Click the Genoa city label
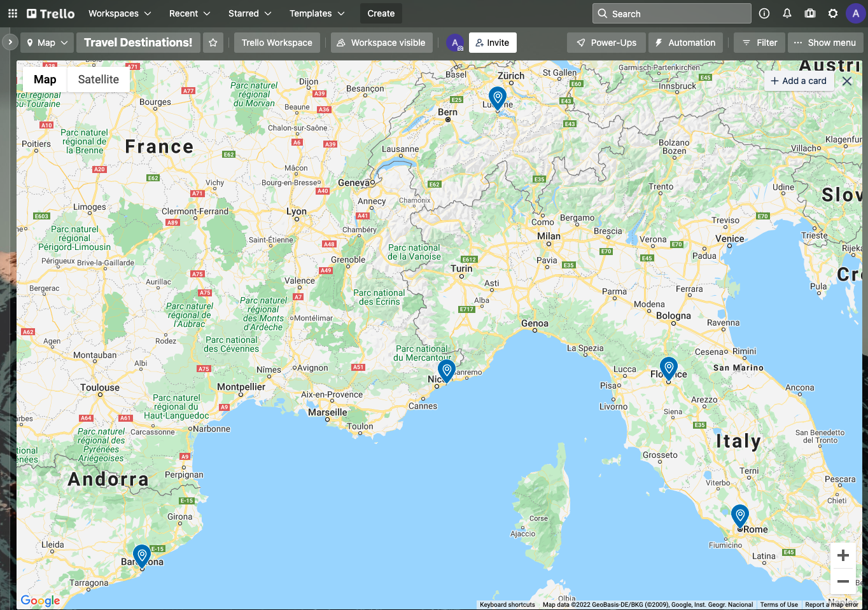This screenshot has height=610, width=868. coord(535,323)
